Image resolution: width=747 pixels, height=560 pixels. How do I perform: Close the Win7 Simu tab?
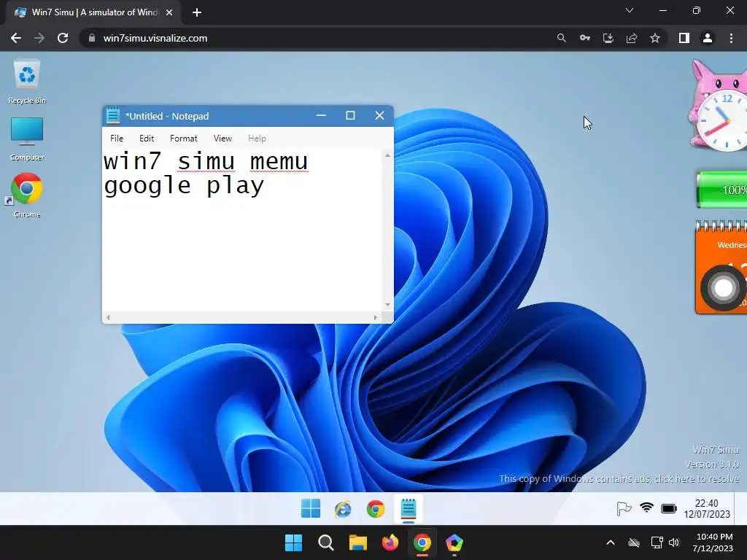coord(169,12)
